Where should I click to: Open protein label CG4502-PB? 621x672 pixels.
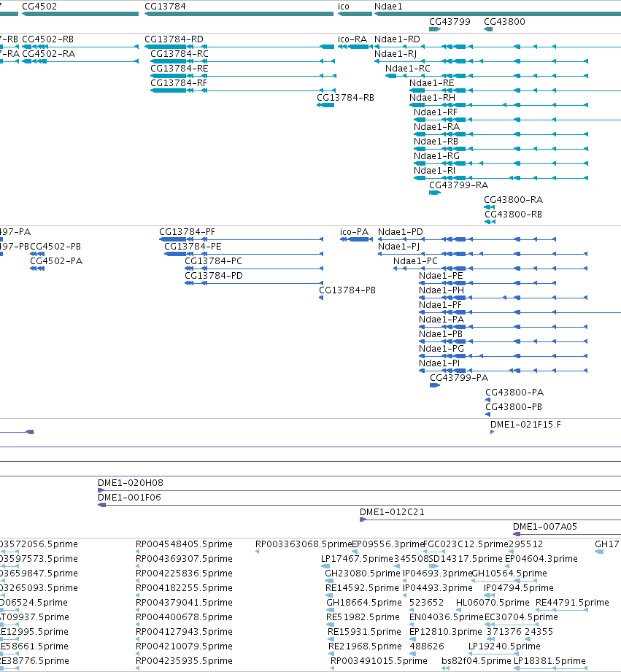coord(55,247)
